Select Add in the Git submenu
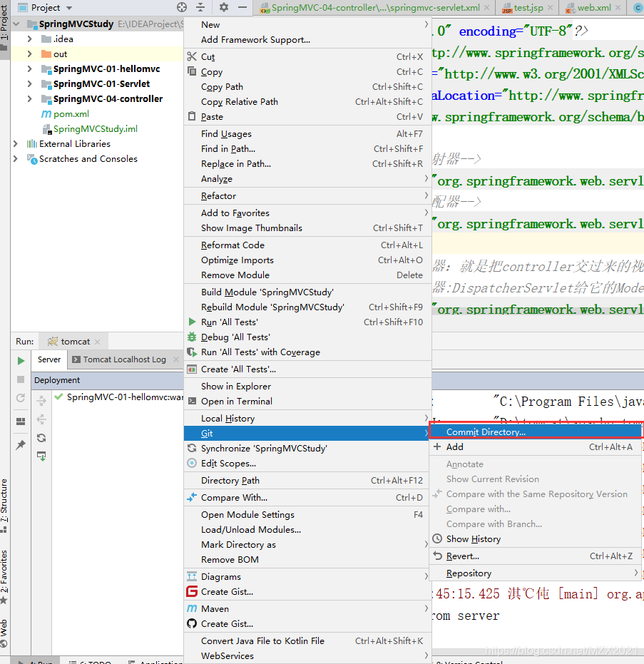This screenshot has height=664, width=644. coord(536,446)
